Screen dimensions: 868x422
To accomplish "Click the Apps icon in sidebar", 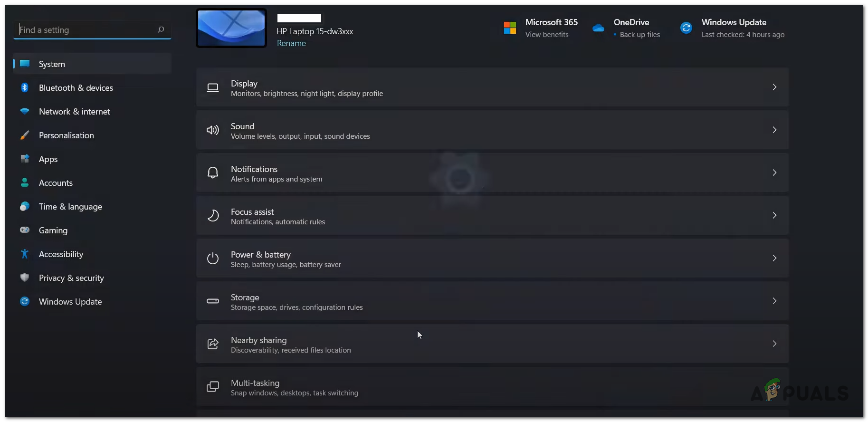I will pyautogui.click(x=25, y=159).
